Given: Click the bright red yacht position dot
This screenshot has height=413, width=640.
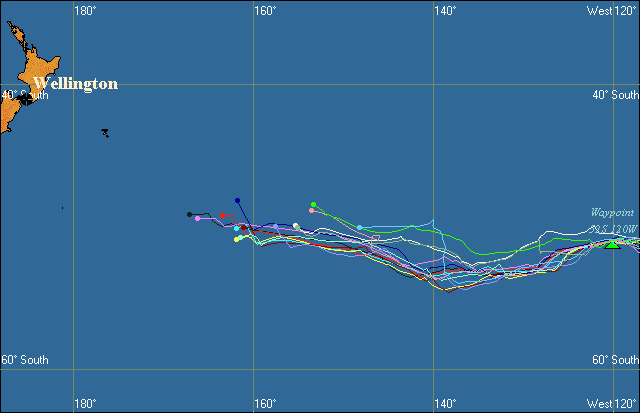Looking at the screenshot, I should pyautogui.click(x=222, y=215).
